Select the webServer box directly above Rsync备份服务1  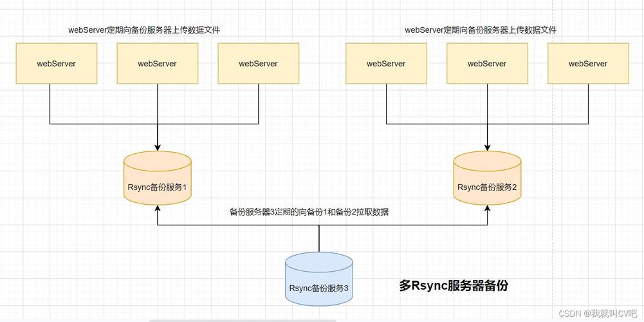[158, 64]
